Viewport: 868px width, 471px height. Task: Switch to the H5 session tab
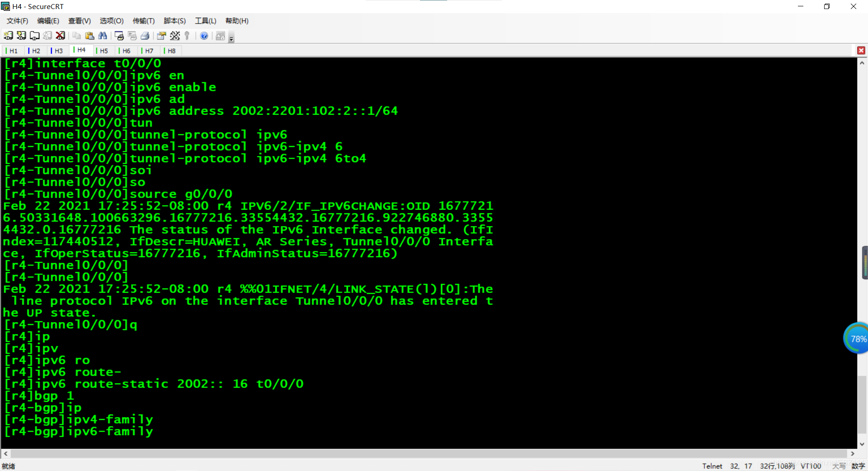[x=103, y=51]
